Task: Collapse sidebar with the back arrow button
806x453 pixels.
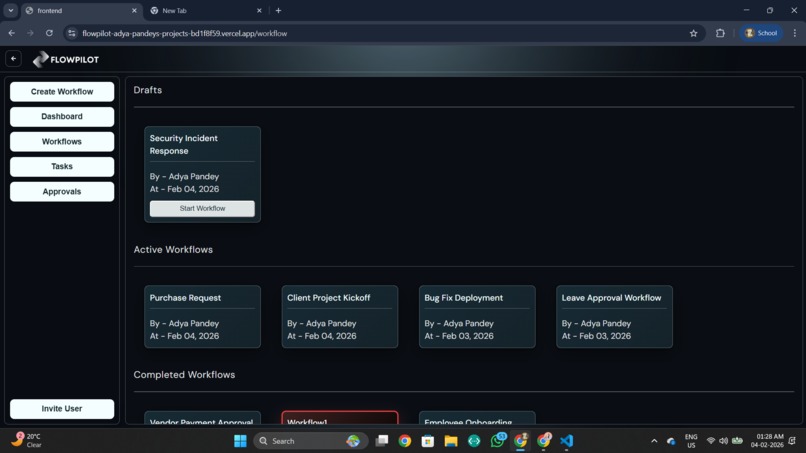Action: point(13,59)
